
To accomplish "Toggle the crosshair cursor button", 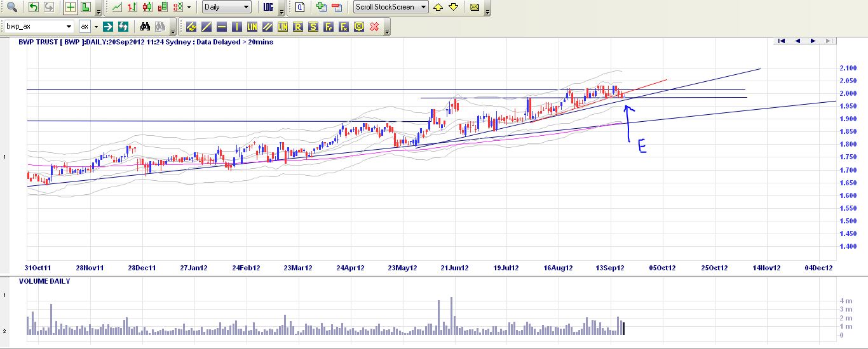I will (71, 8).
